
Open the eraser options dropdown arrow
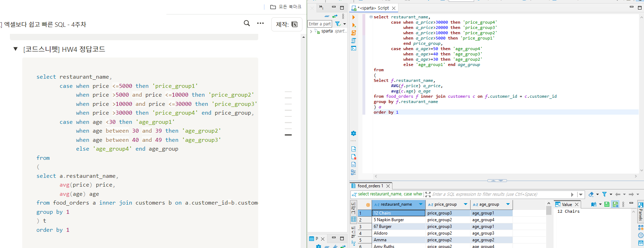tap(597, 194)
